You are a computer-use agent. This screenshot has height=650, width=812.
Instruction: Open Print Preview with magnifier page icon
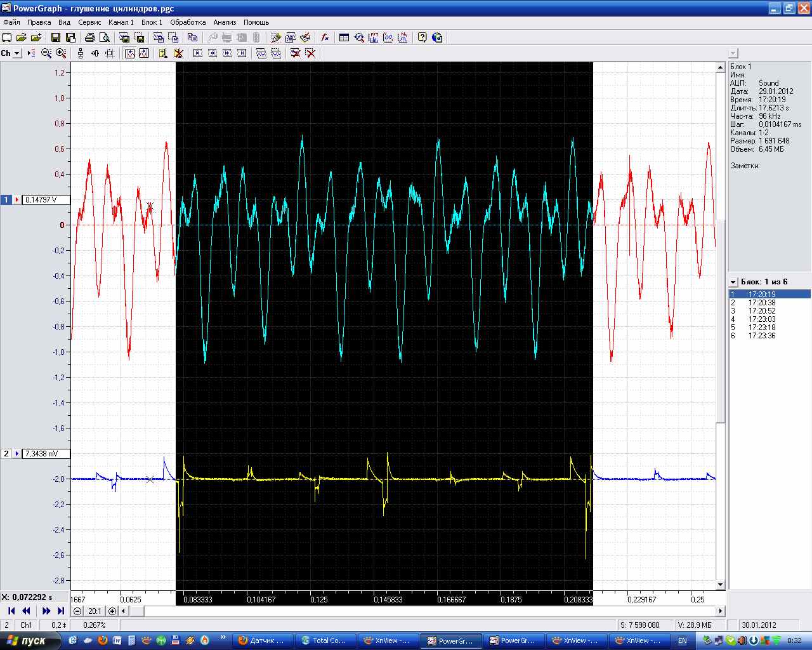click(105, 37)
